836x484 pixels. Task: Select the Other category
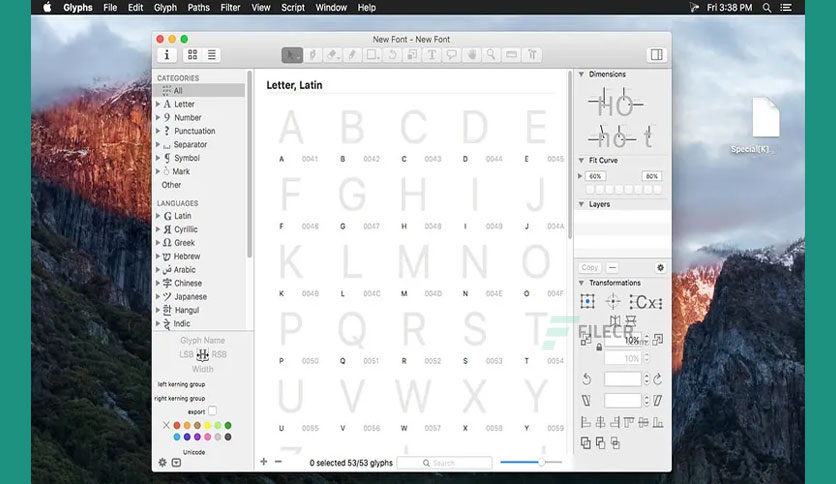coord(171,185)
